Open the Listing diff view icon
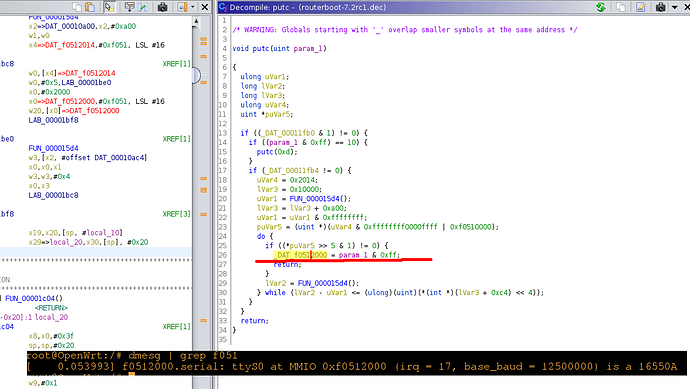The height and width of the screenshot is (389, 690). (142, 7)
